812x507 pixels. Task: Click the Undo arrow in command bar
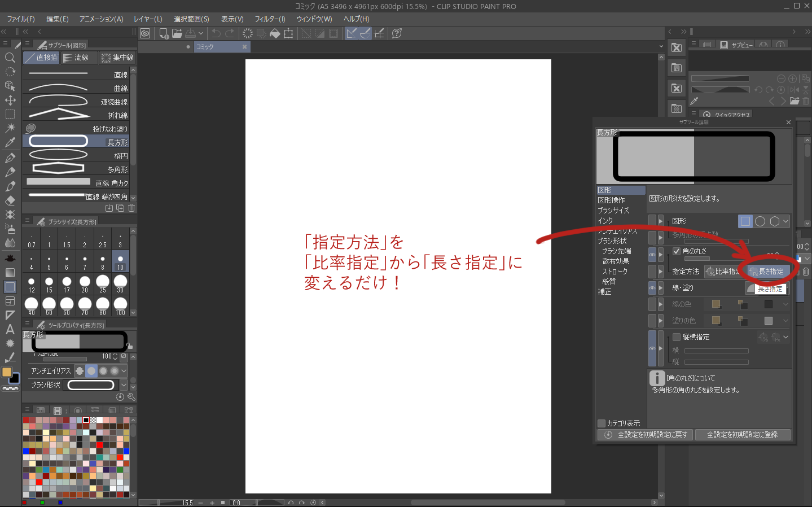click(x=216, y=33)
